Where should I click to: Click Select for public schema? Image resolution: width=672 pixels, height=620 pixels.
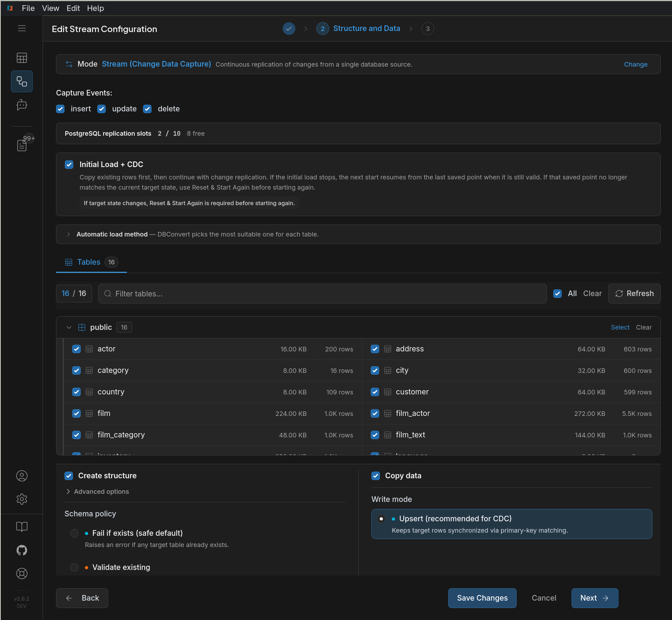620,327
